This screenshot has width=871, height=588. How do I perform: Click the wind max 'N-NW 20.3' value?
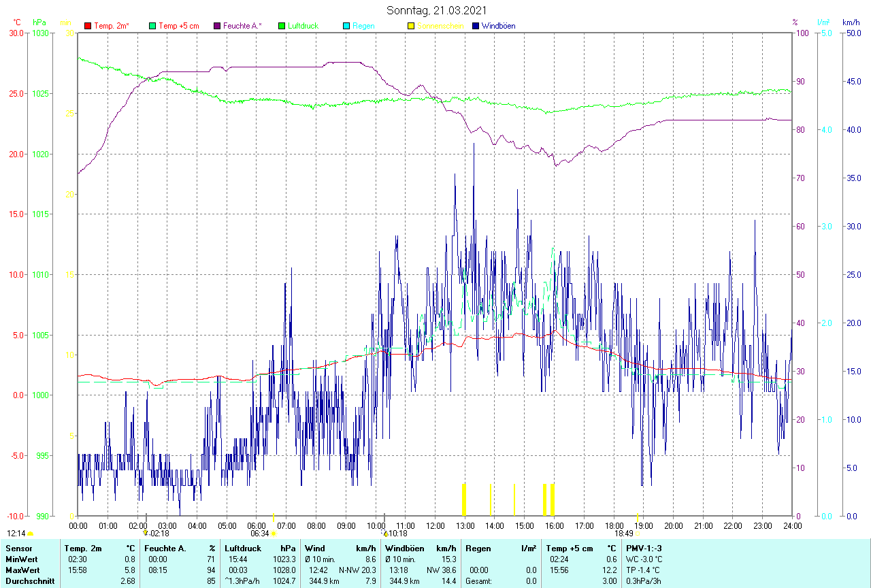click(357, 570)
